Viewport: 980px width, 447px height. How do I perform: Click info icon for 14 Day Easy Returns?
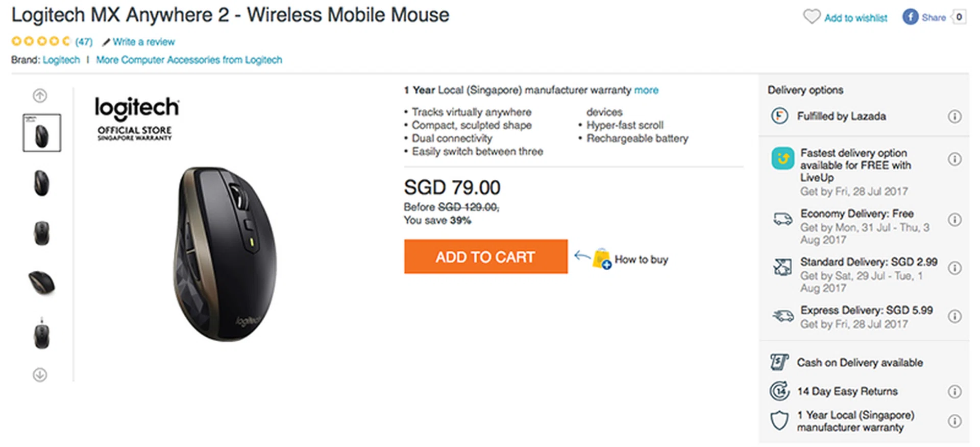[x=954, y=392]
